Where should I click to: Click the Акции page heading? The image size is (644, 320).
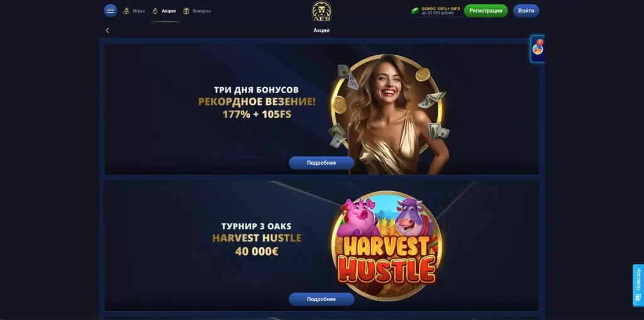click(321, 30)
